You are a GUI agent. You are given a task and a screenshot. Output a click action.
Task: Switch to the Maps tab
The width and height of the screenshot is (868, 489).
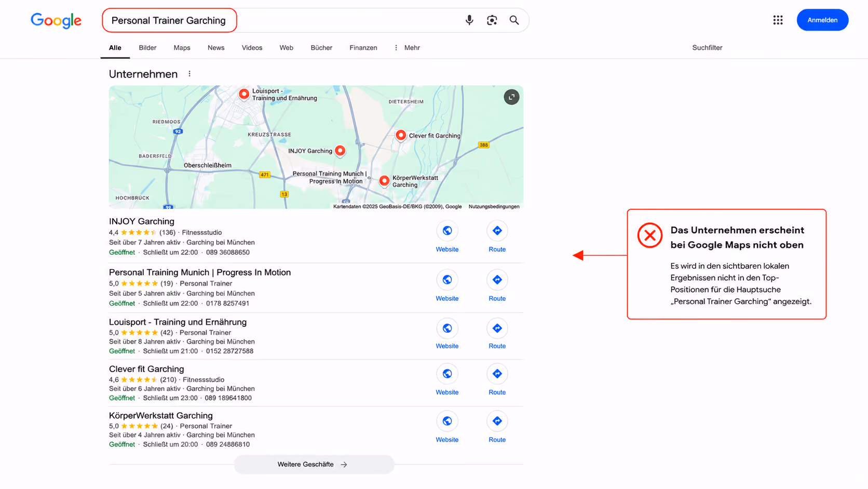click(182, 48)
